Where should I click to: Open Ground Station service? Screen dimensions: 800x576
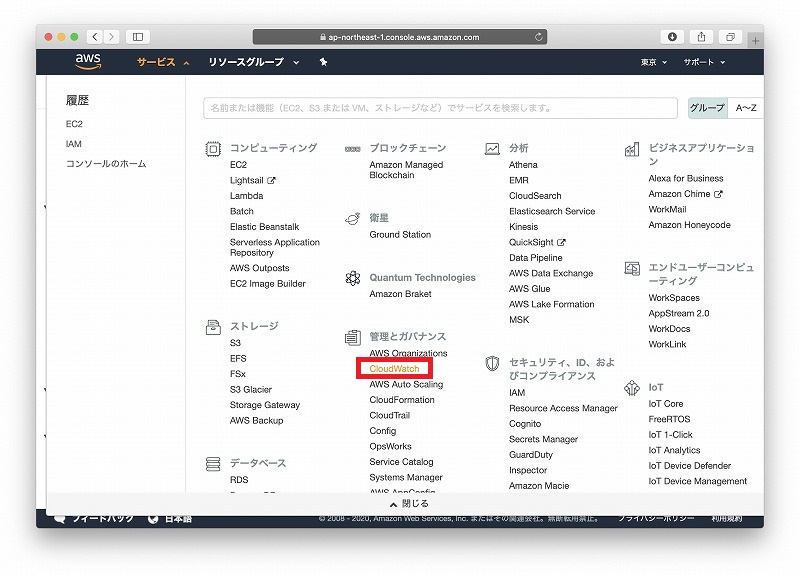pos(400,235)
